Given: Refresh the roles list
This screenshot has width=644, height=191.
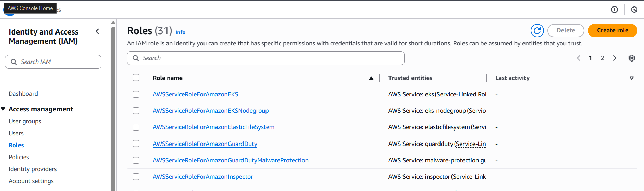Looking at the screenshot, I should (537, 31).
